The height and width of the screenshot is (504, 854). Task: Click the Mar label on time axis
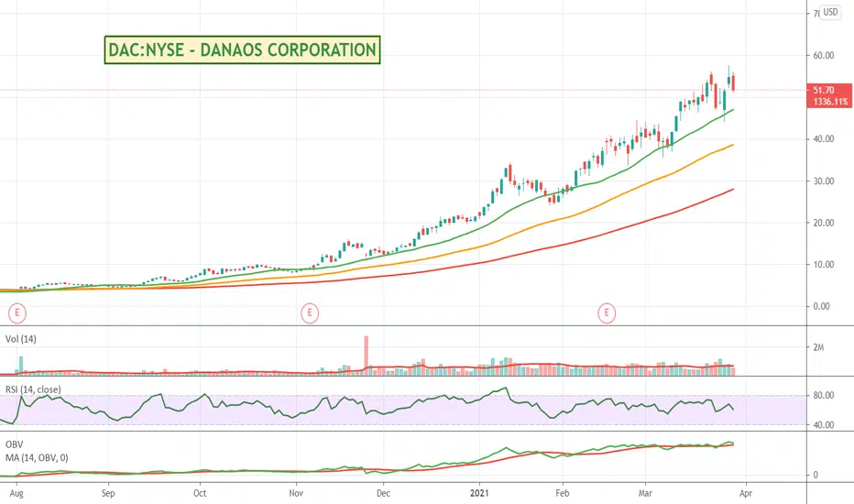[645, 493]
